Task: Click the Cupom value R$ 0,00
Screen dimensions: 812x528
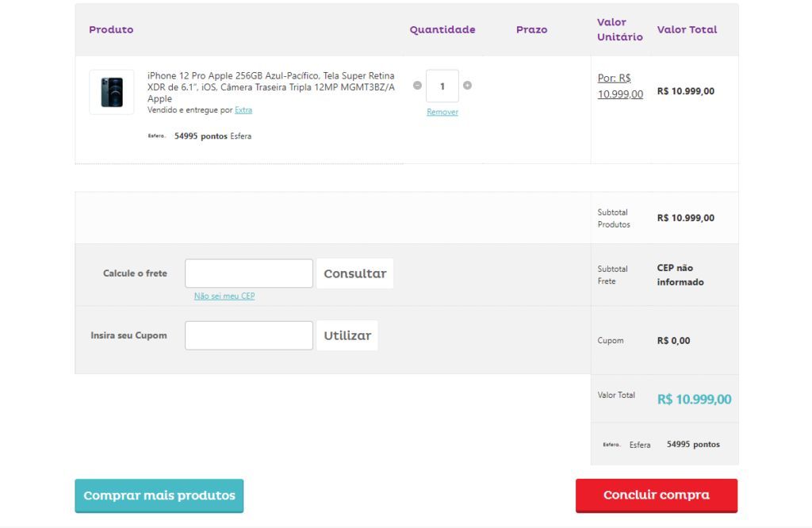Action: point(674,341)
